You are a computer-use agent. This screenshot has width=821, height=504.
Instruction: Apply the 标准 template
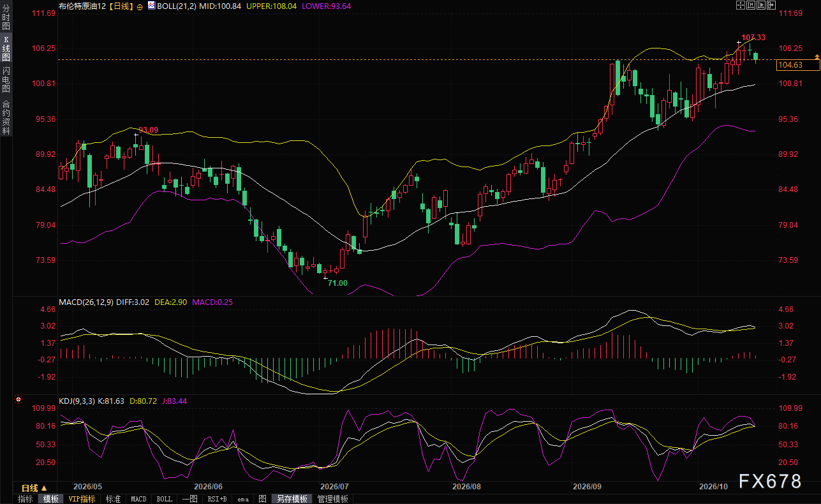[113, 499]
